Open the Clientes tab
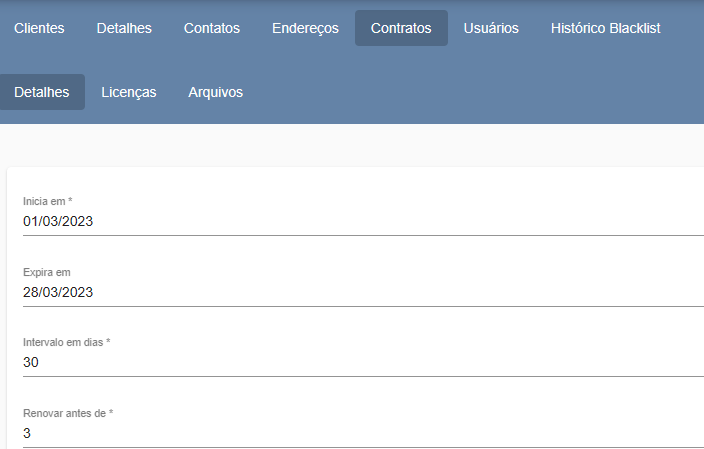Image resolution: width=704 pixels, height=449 pixels. [39, 28]
